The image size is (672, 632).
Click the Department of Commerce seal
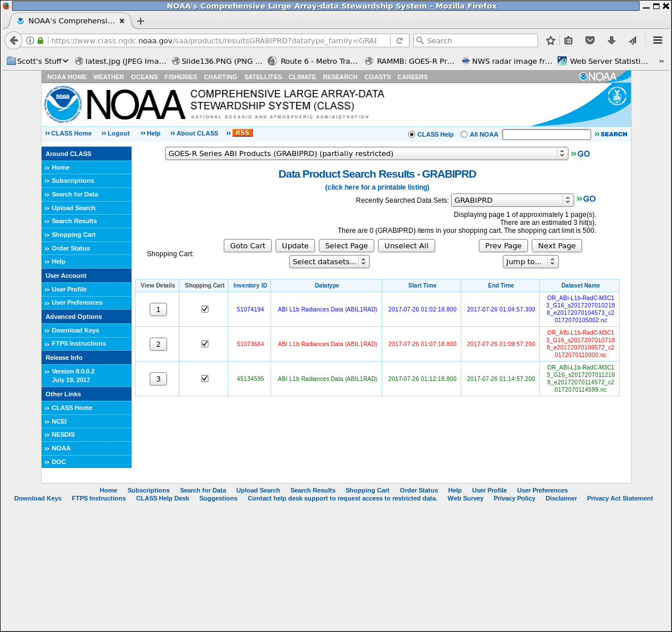click(x=617, y=96)
